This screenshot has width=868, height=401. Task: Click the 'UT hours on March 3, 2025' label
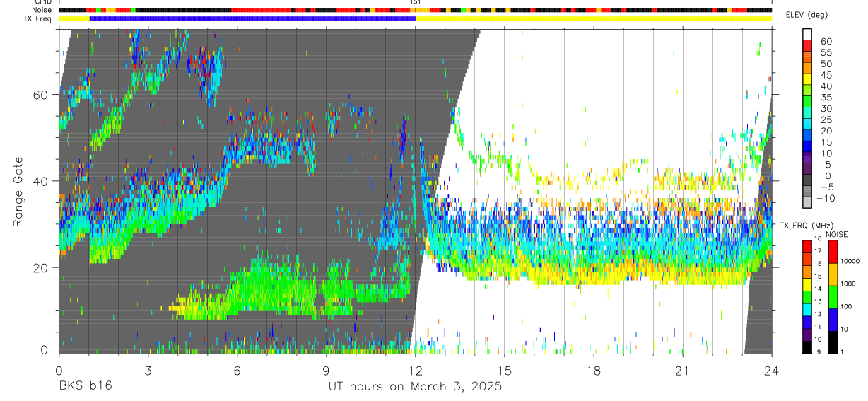click(415, 387)
